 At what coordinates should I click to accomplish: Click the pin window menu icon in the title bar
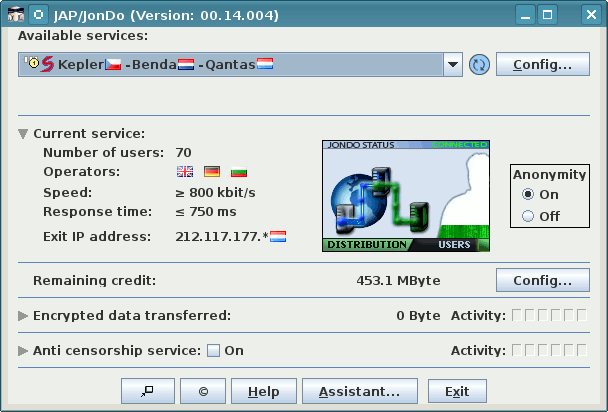(x=38, y=15)
